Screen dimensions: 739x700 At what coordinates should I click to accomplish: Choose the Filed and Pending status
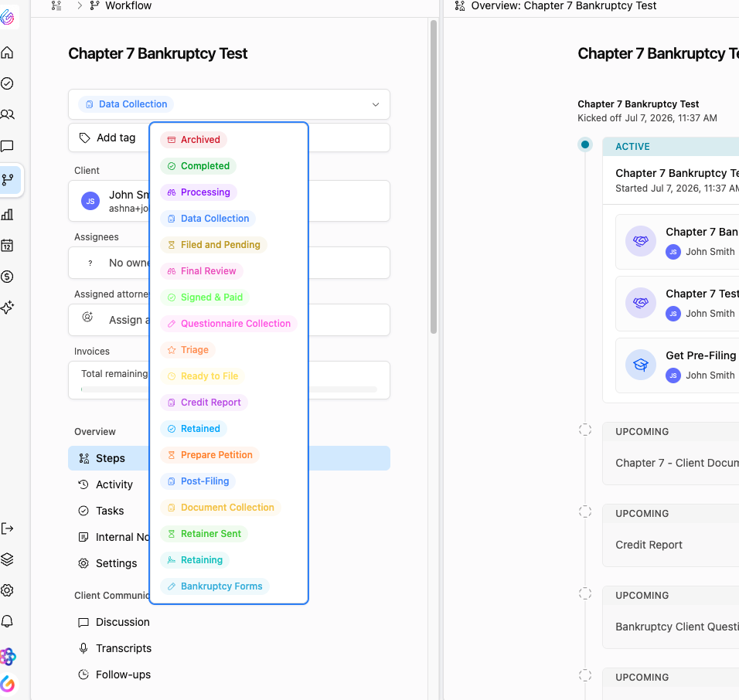(x=213, y=244)
